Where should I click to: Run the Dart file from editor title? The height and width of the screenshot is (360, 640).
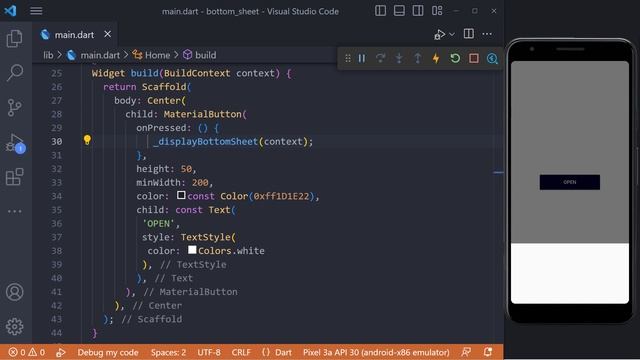pos(439,34)
